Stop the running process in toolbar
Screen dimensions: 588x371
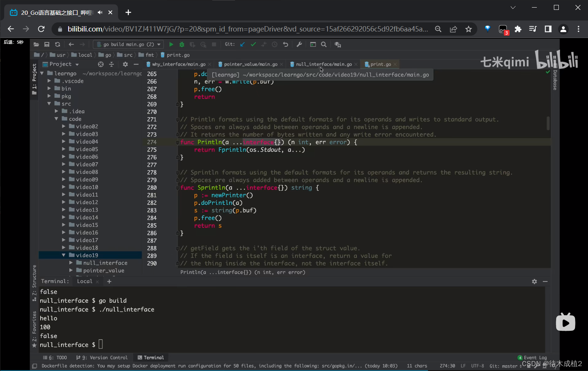click(214, 44)
